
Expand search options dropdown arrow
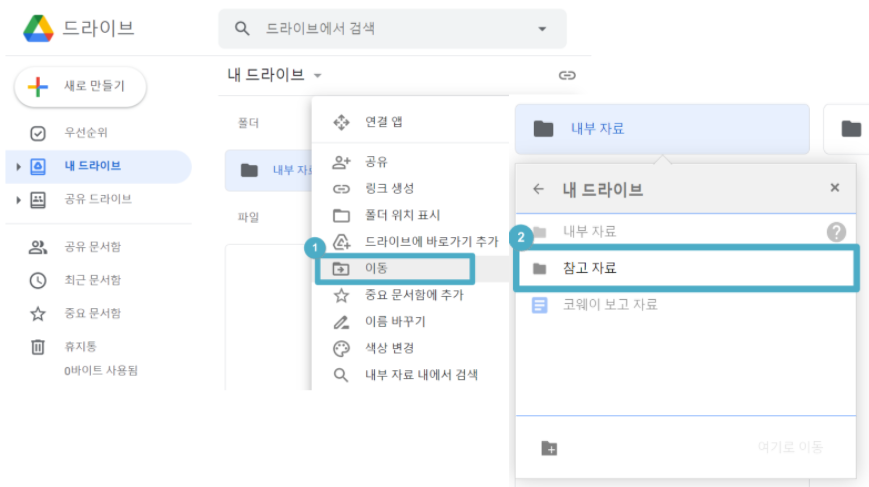tap(542, 29)
